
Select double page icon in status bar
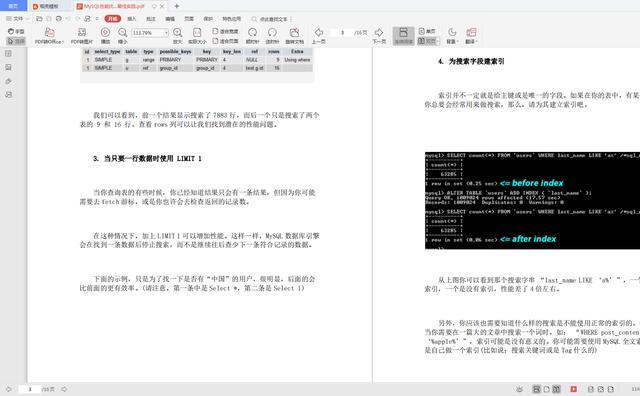click(x=556, y=389)
